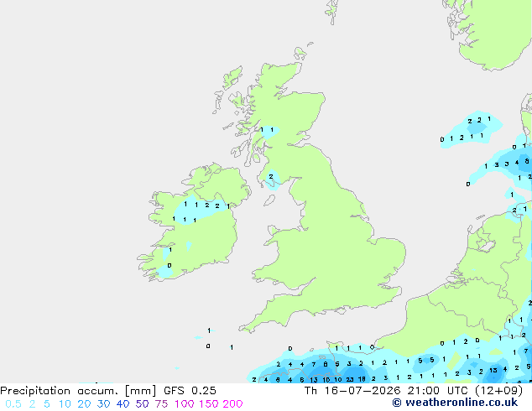Select the 10 mm legend value
Image resolution: width=532 pixels, height=411 pixels.
point(65,404)
